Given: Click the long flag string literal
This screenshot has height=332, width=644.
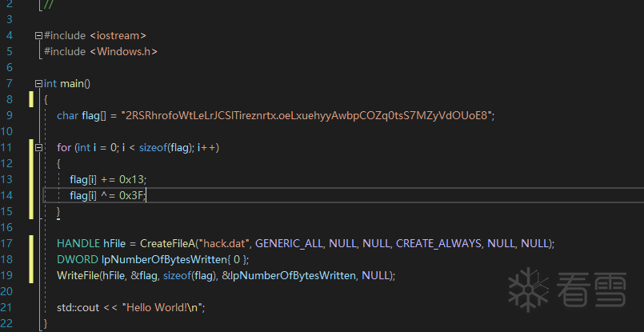Looking at the screenshot, I should (307, 115).
